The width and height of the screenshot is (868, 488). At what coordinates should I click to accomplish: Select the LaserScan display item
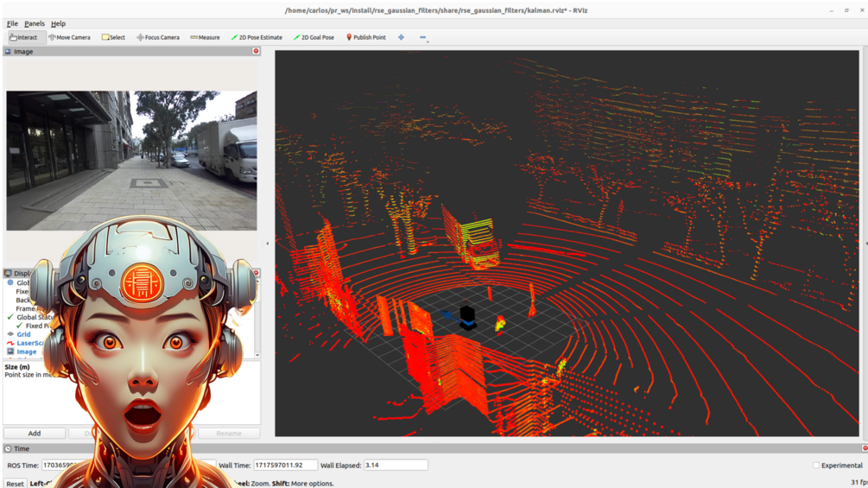coord(29,343)
